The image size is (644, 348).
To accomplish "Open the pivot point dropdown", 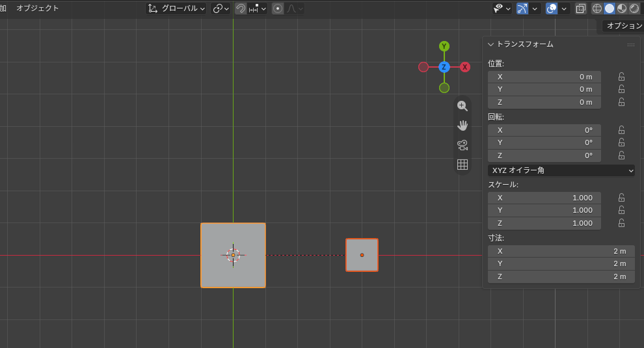I will point(221,8).
